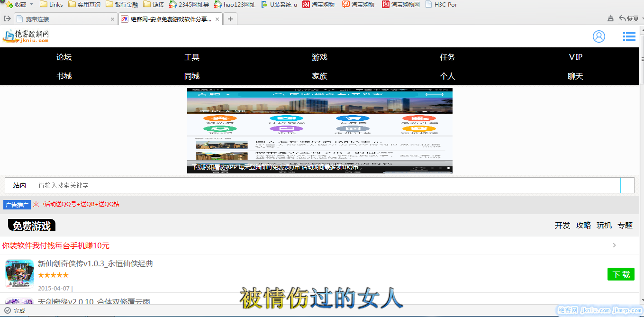Image resolution: width=644 pixels, height=317 pixels.
Task: Open the user profile icon
Action: pos(599,36)
